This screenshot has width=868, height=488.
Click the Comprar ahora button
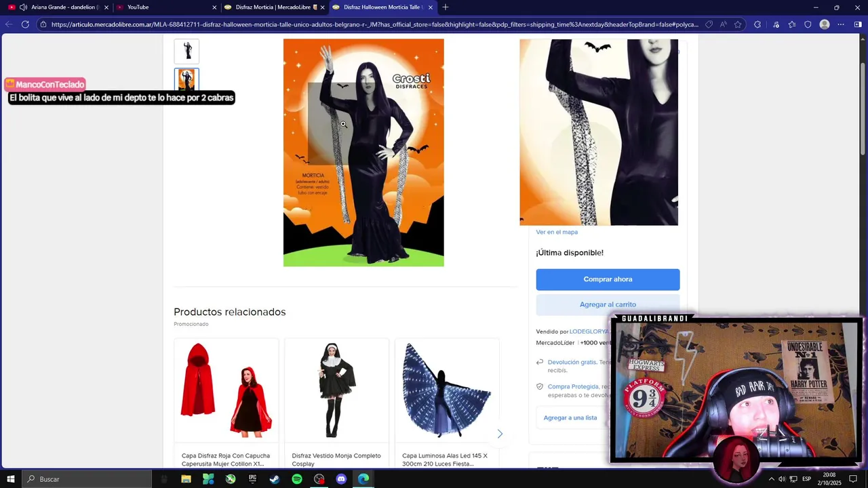pos(608,279)
